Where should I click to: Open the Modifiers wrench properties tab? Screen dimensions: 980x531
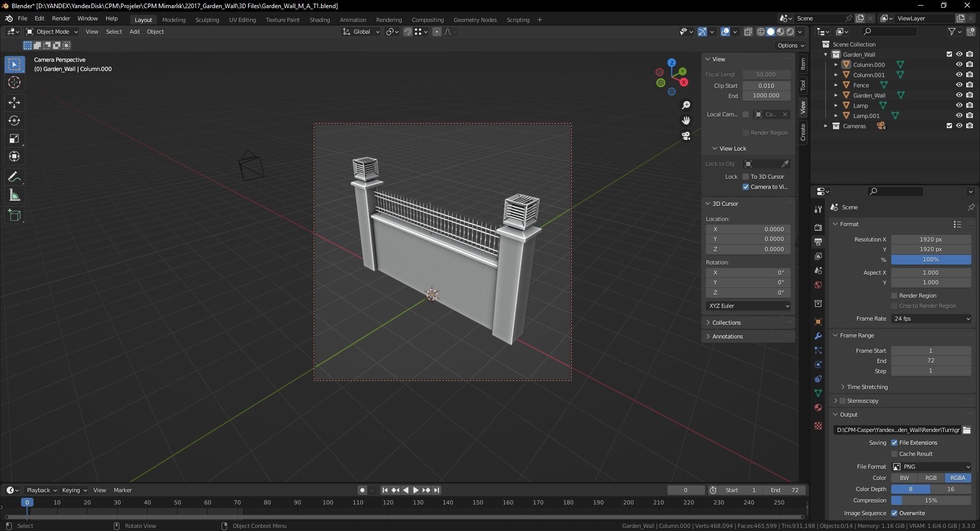pyautogui.click(x=818, y=336)
